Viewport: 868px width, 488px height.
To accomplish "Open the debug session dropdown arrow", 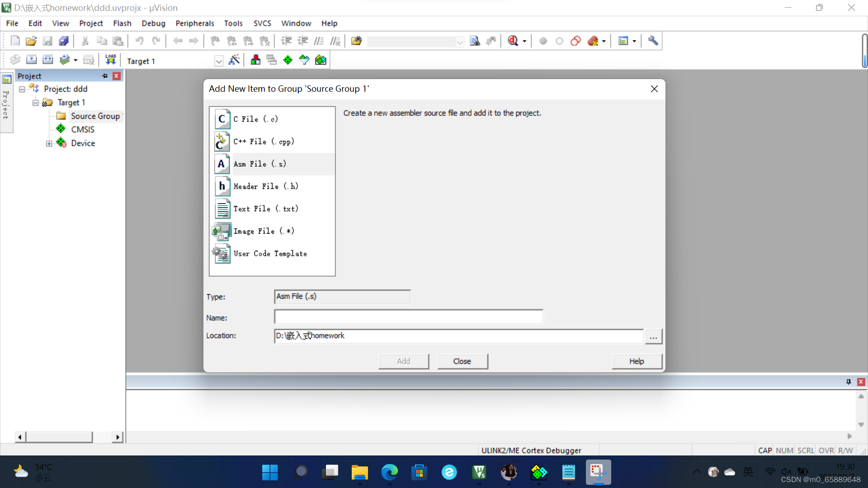I will click(x=524, y=41).
